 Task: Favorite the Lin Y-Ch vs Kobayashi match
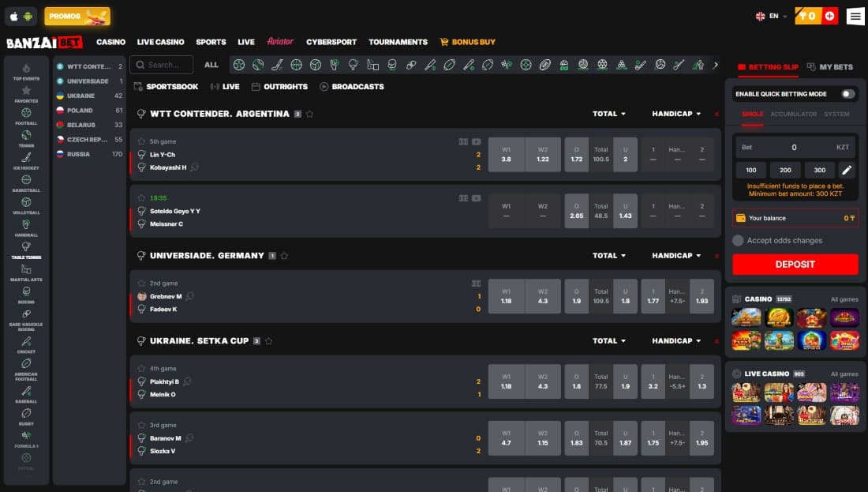tap(142, 142)
